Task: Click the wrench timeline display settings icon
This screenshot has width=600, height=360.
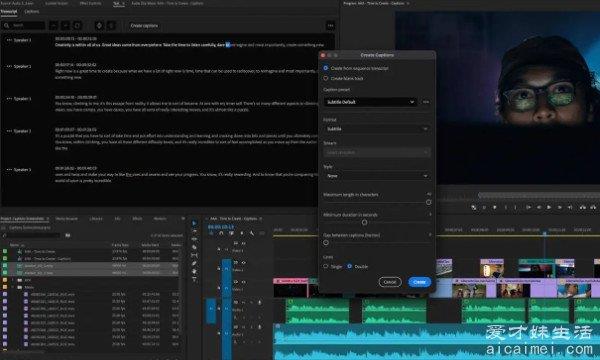Action: click(252, 233)
